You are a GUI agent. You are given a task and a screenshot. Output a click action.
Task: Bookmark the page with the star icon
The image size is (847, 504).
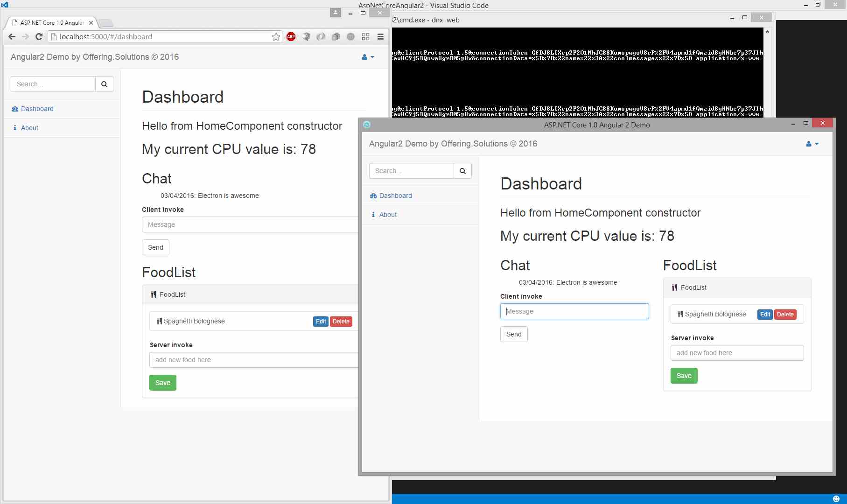276,36
